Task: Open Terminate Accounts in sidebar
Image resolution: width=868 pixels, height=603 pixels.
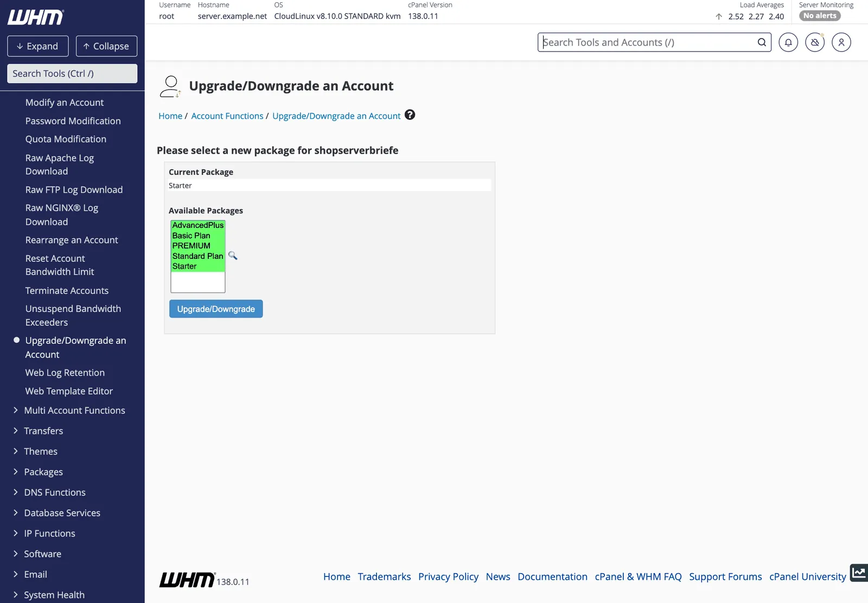Action: (67, 291)
